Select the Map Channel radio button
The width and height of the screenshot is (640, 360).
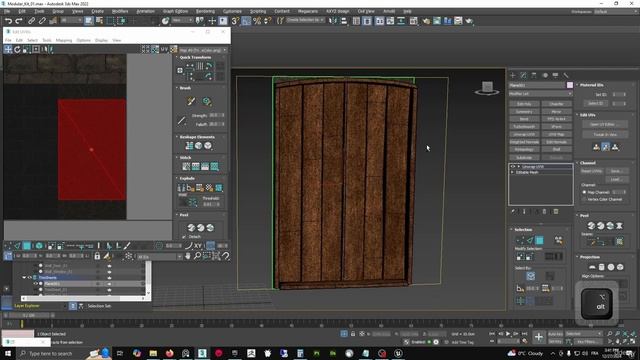(584, 192)
